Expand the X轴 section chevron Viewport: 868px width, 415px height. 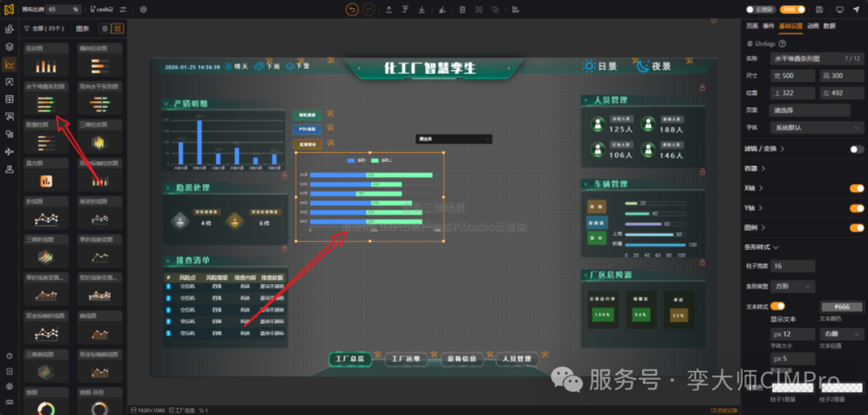coord(760,188)
